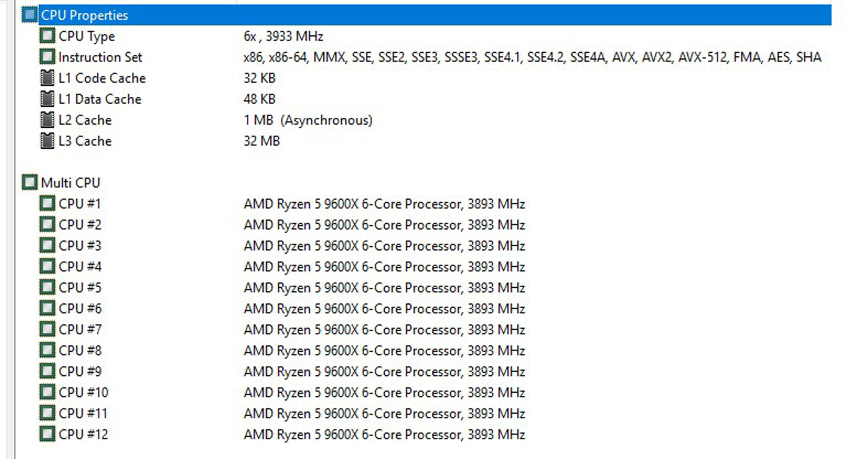The width and height of the screenshot is (868, 459).
Task: Click the L1 Code Cache memory icon
Action: [x=47, y=78]
